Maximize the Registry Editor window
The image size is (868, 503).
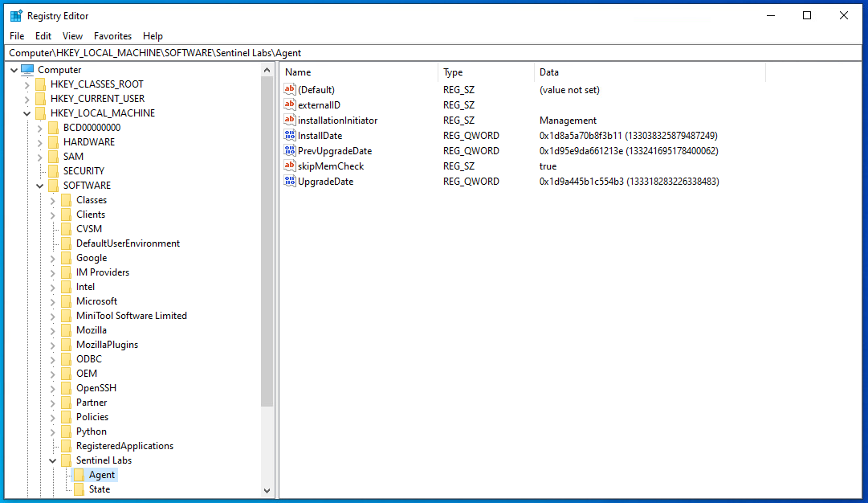[x=807, y=15]
